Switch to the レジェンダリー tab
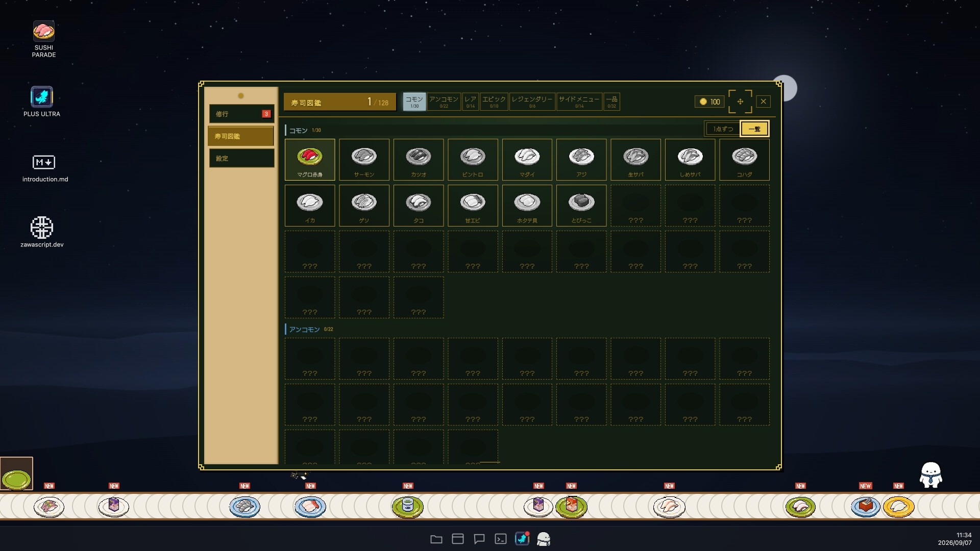Image resolution: width=980 pixels, height=551 pixels. click(532, 102)
